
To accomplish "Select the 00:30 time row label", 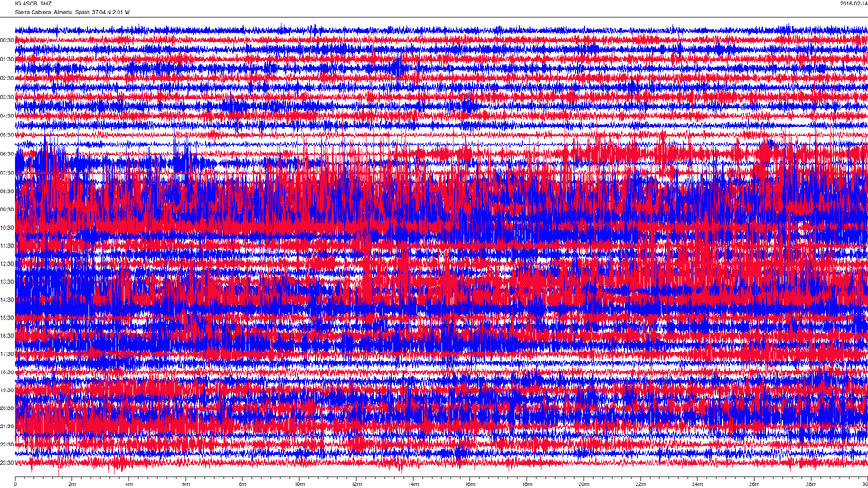I will [x=7, y=41].
